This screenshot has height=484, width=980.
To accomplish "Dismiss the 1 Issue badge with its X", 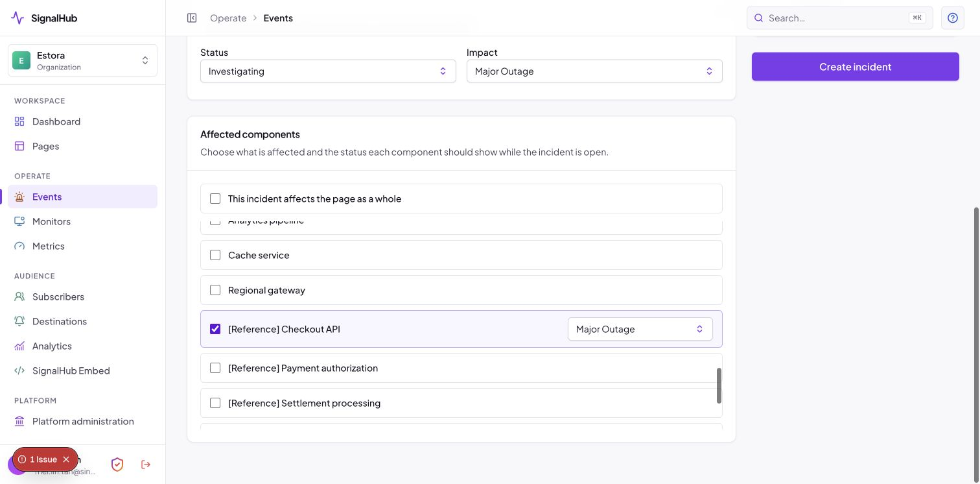I will (x=66, y=459).
